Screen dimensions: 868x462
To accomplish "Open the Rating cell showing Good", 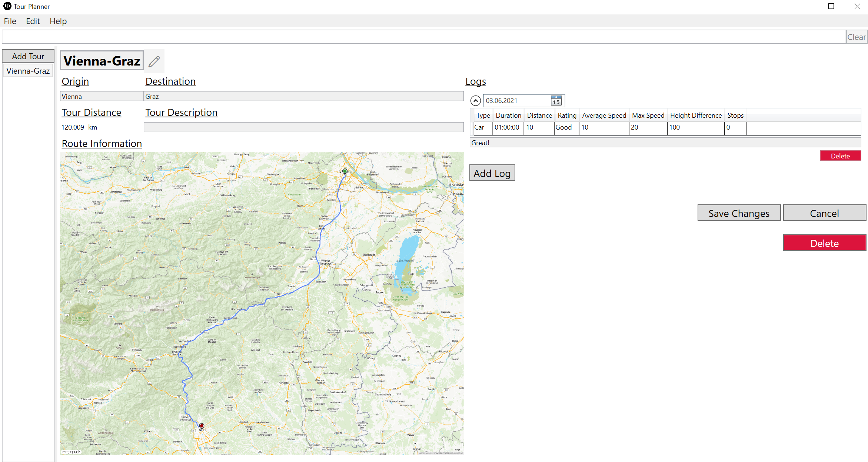I will tap(566, 127).
